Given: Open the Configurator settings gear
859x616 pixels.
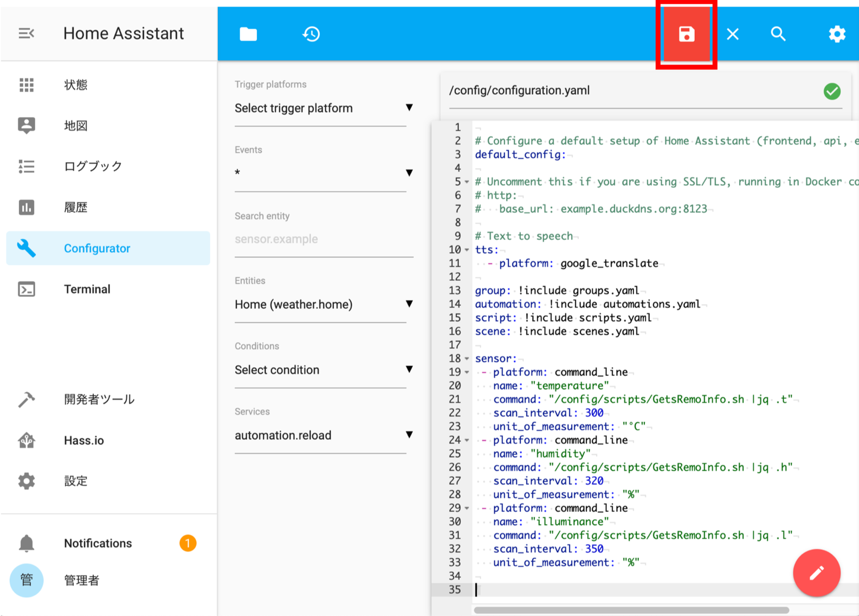Looking at the screenshot, I should click(x=837, y=34).
